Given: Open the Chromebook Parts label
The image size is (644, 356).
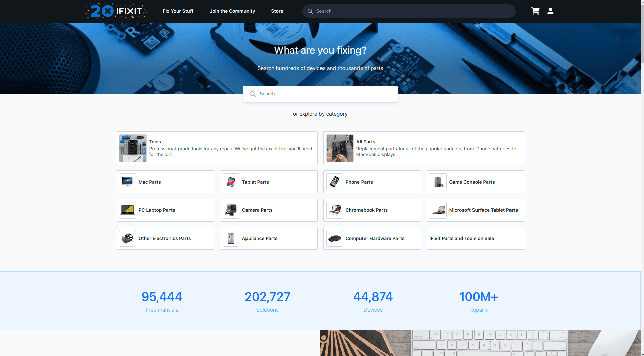Looking at the screenshot, I should [367, 210].
